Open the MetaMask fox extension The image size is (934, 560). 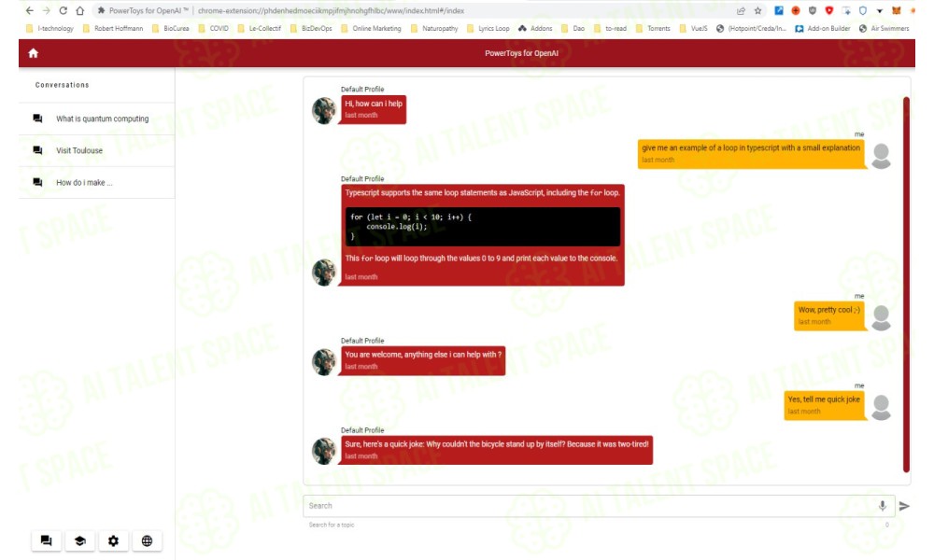pos(896,10)
